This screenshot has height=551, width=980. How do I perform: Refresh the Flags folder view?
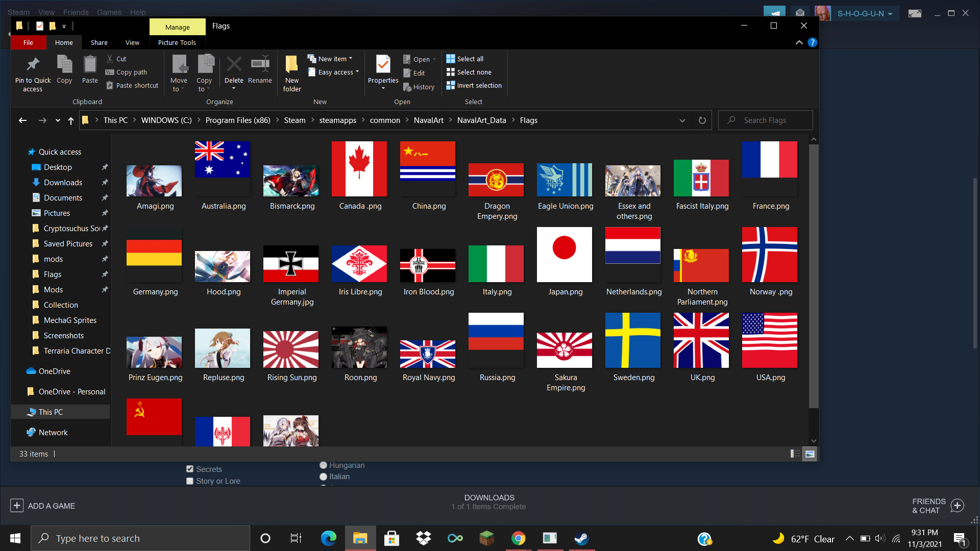coord(702,120)
